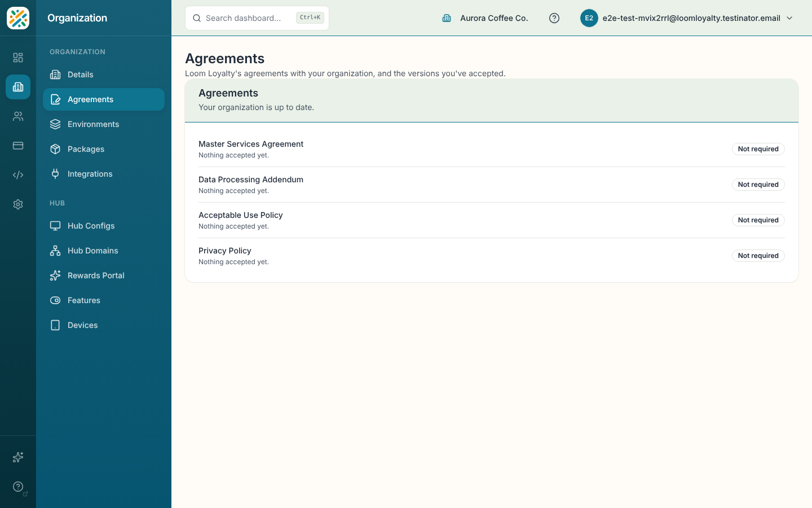This screenshot has height=508, width=812.
Task: Open the billing card icon in rail
Action: 18,146
